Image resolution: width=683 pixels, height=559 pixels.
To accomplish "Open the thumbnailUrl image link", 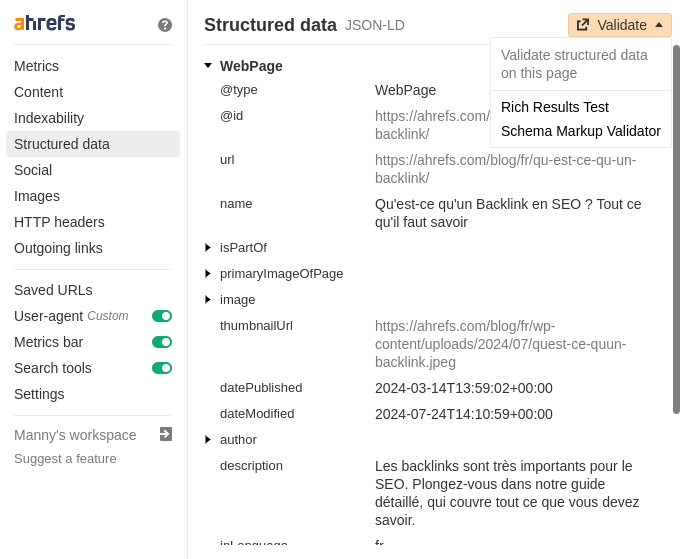I will (x=500, y=344).
